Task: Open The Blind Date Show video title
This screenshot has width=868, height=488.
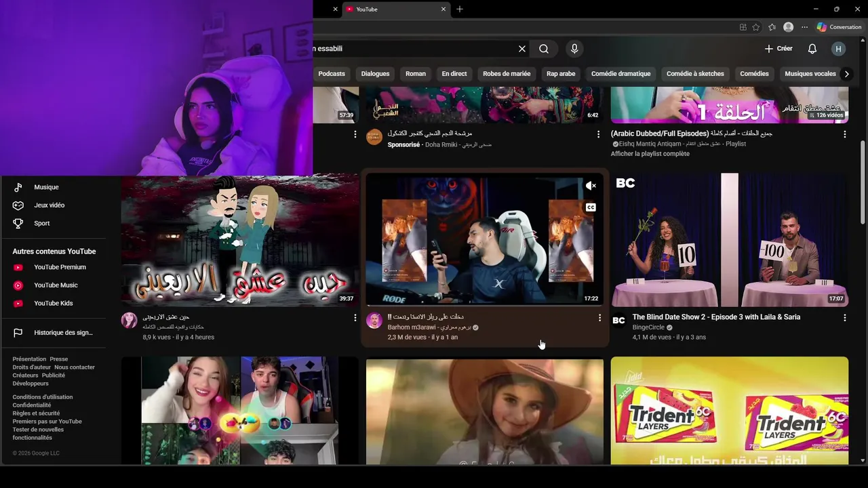Action: 716,317
